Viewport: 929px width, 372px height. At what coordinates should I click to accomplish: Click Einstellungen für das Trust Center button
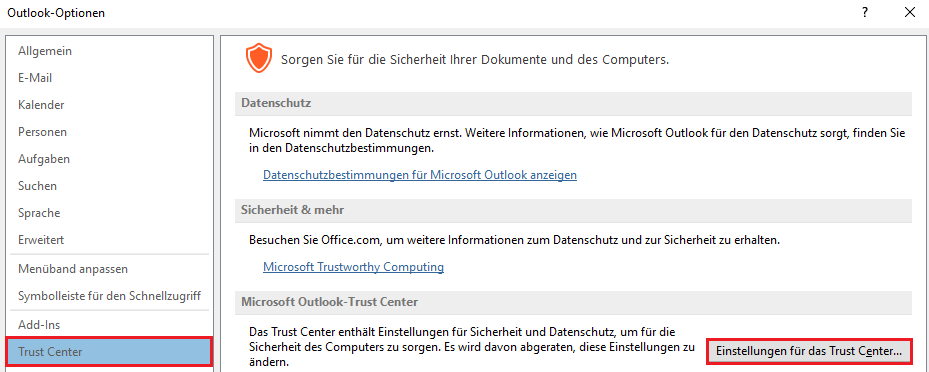(x=809, y=351)
